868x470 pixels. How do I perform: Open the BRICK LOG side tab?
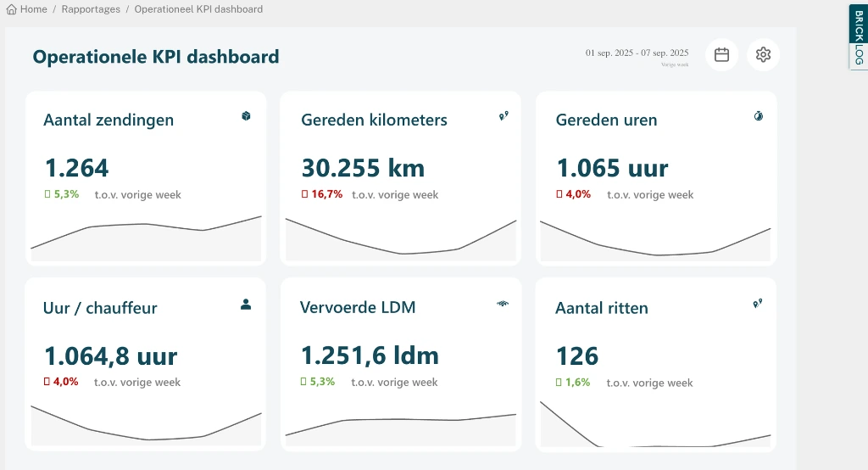[858, 36]
